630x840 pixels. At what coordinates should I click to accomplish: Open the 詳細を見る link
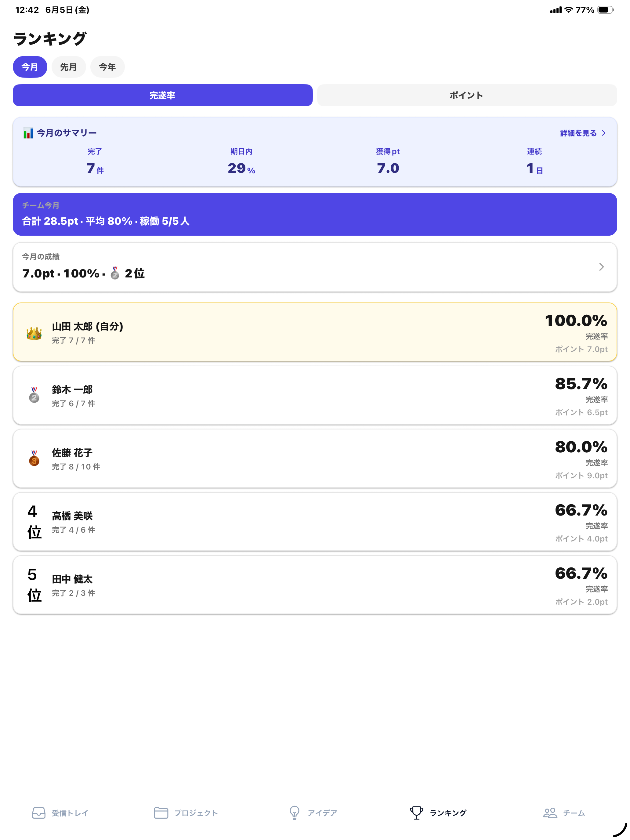(x=583, y=133)
